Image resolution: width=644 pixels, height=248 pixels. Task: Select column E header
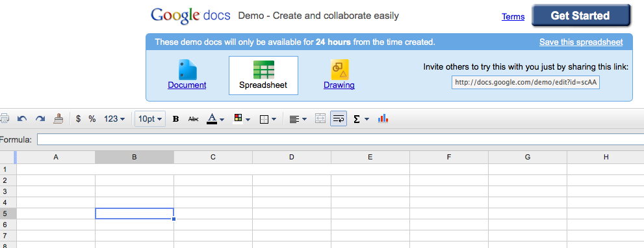(370, 157)
